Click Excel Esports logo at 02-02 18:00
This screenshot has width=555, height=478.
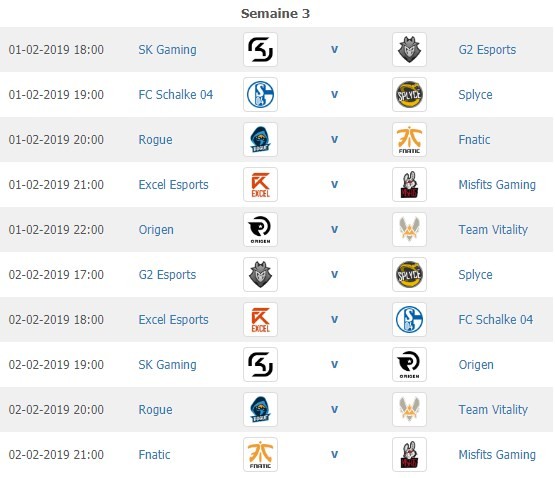(x=261, y=319)
